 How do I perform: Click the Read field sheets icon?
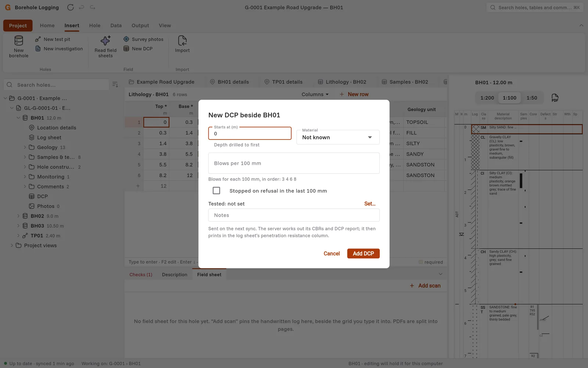105,40
